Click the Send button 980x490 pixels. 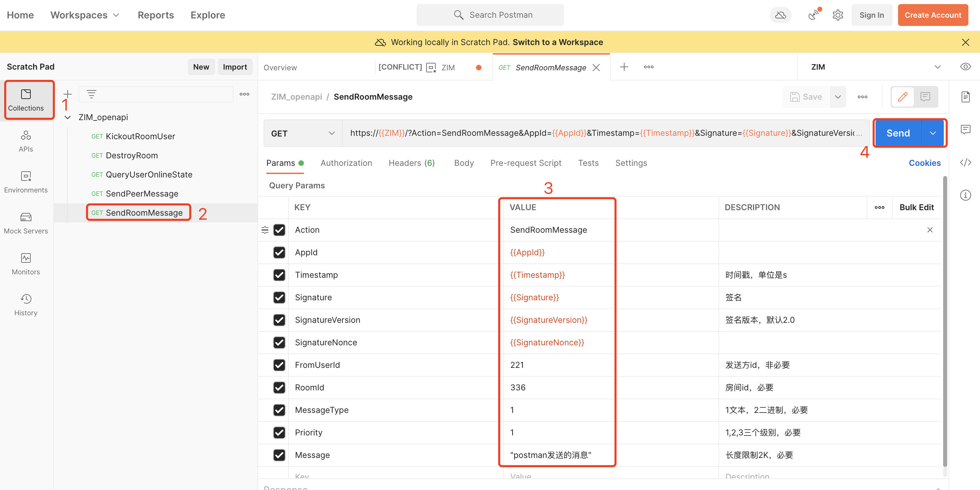pos(898,133)
